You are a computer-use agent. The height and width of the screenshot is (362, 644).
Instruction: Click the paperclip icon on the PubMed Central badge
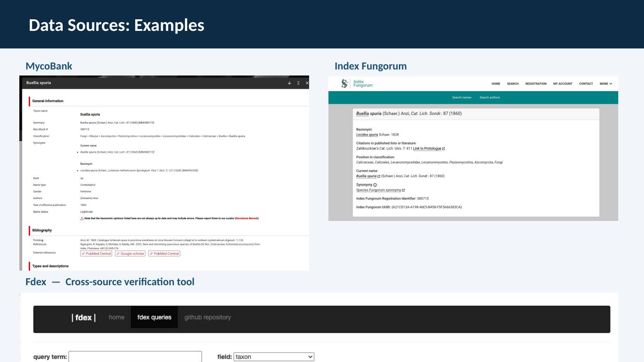click(84, 253)
